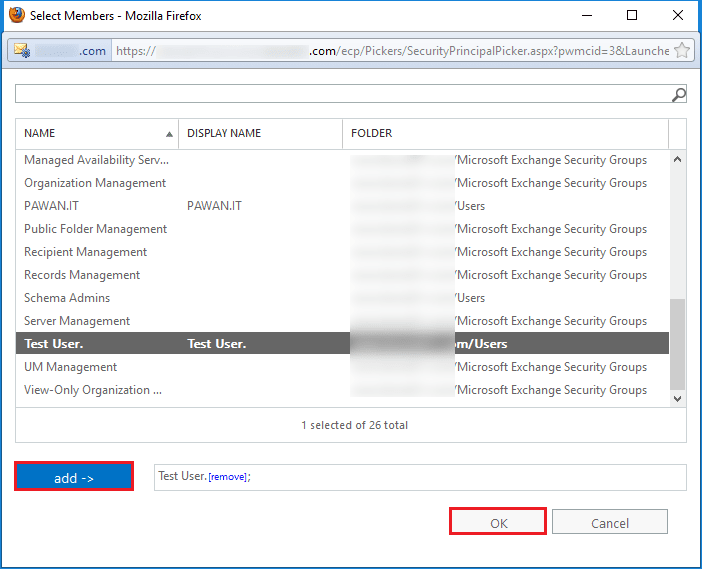This screenshot has width=702, height=570.
Task: Click the Schema Admins Users folder cell
Action: pos(470,298)
